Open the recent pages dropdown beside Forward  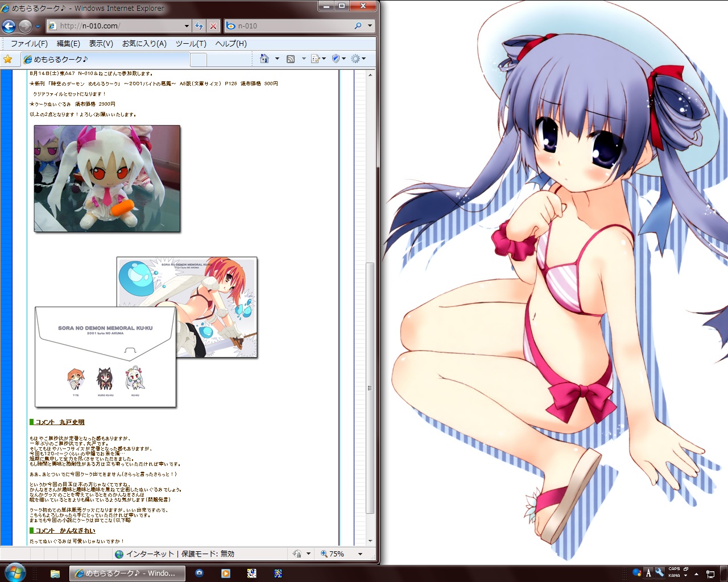38,26
